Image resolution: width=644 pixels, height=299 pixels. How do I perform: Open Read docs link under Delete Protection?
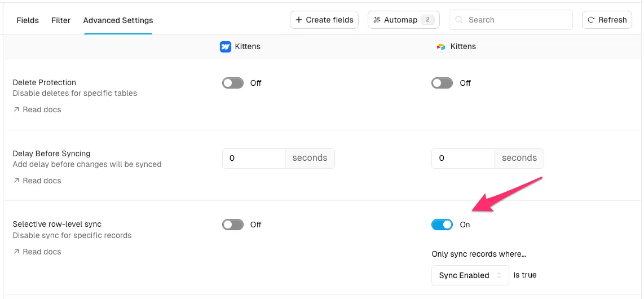pos(37,109)
